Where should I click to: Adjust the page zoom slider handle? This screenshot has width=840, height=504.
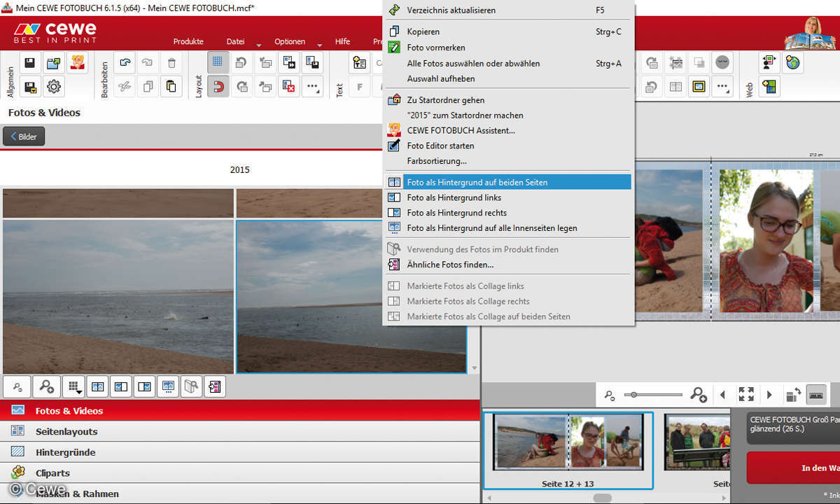[634, 395]
